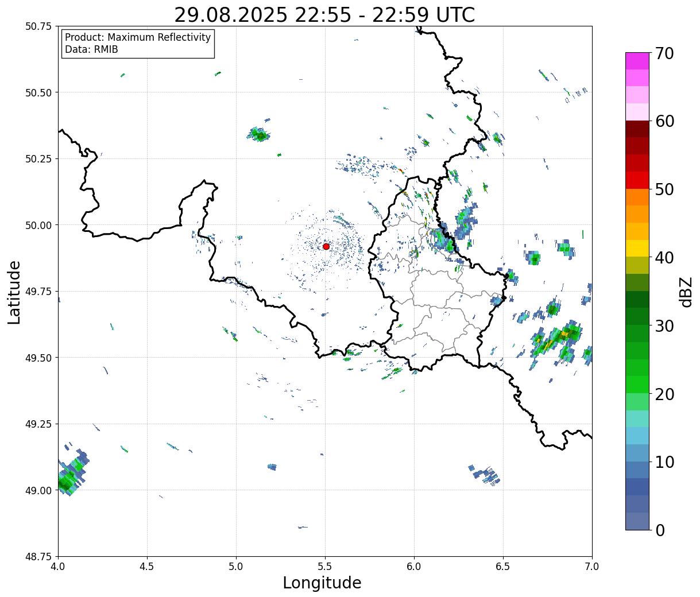
Task: Click the longitude tick label 4.5
Action: [x=147, y=567]
